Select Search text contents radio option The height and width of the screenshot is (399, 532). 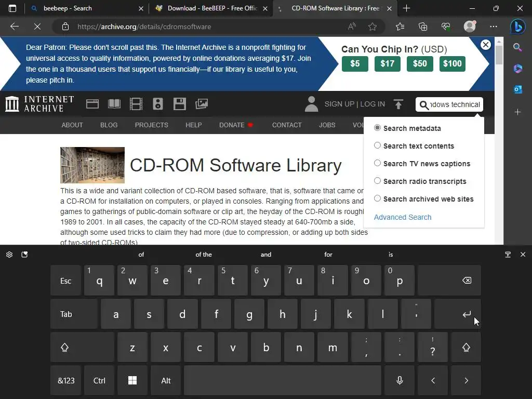tap(377, 145)
